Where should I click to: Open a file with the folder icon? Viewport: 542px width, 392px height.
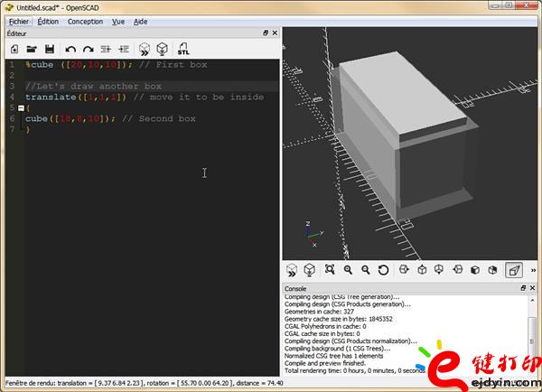click(x=32, y=48)
